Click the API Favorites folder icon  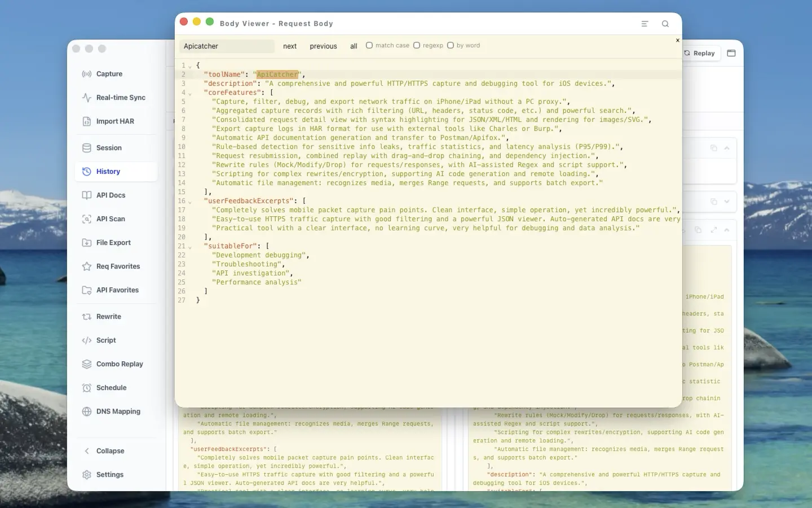(87, 290)
